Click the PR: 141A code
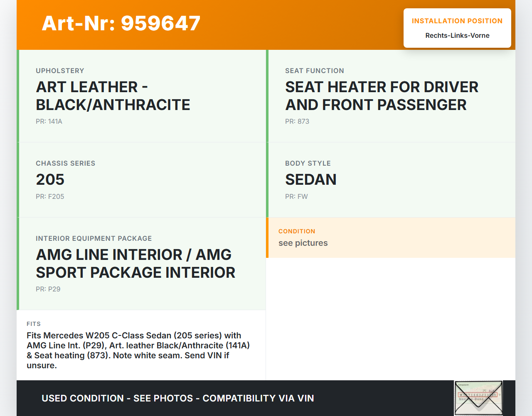Image resolution: width=532 pixels, height=416 pixels. 49,122
